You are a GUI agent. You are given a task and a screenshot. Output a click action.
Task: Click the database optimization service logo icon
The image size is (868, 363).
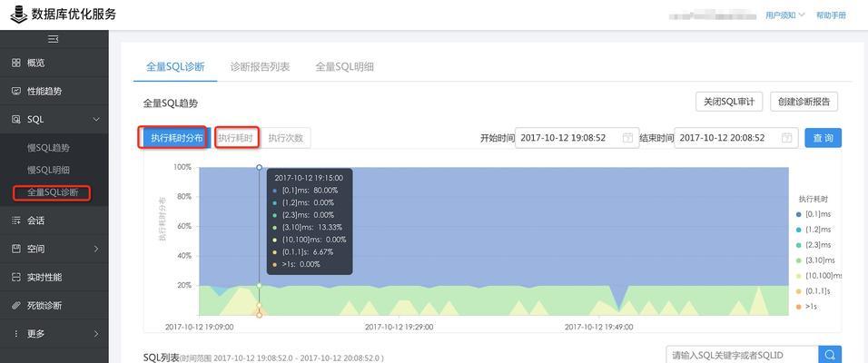pyautogui.click(x=18, y=15)
